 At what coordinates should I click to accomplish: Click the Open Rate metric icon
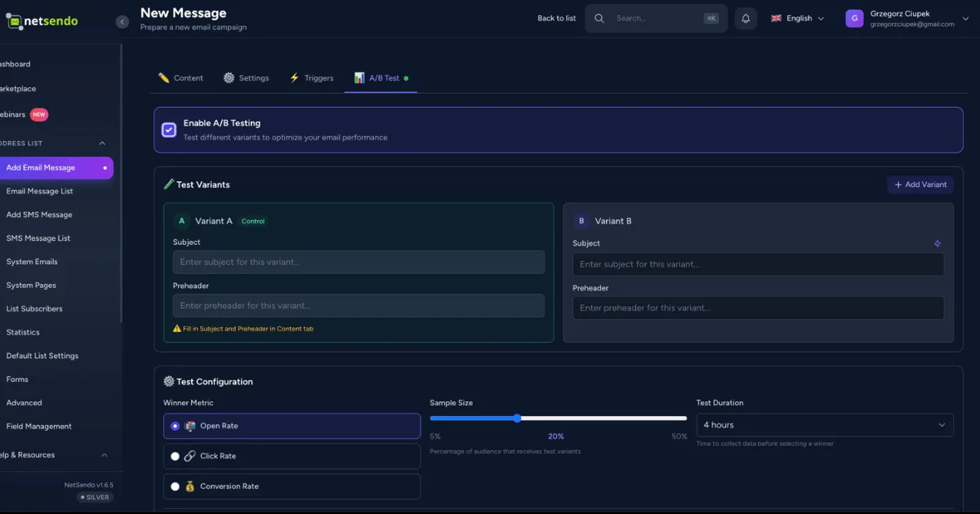click(190, 426)
